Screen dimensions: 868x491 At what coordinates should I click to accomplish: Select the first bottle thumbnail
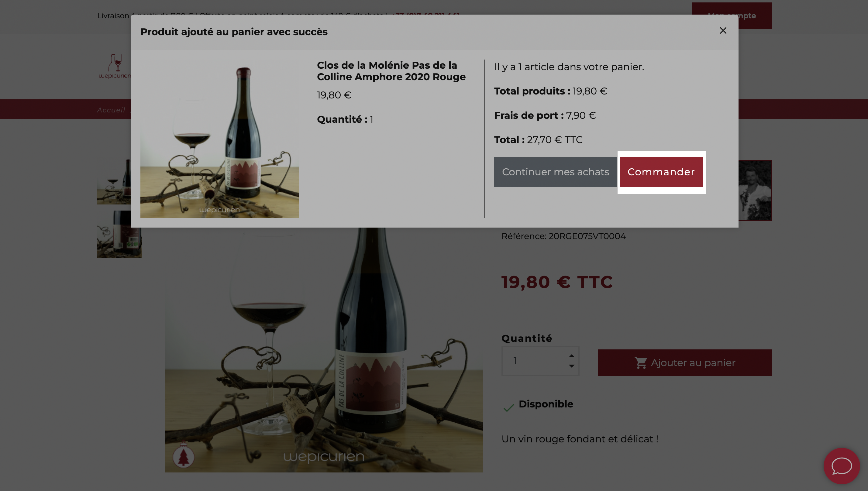pos(114,182)
